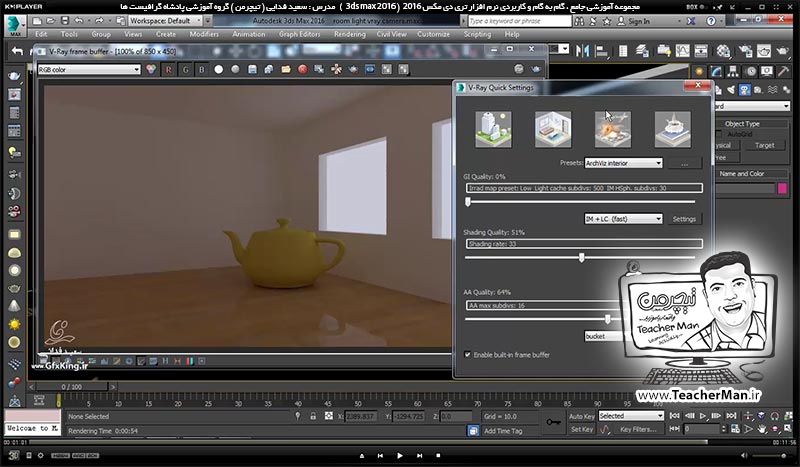This screenshot has height=467, width=800.
Task: Click the Utilities hammer tab in command panel
Action: pos(783,72)
